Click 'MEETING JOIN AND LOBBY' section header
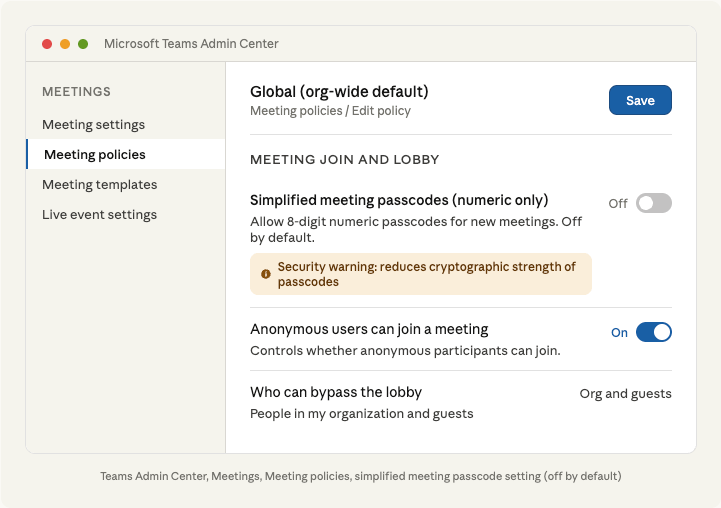This screenshot has height=508, width=721. click(344, 160)
